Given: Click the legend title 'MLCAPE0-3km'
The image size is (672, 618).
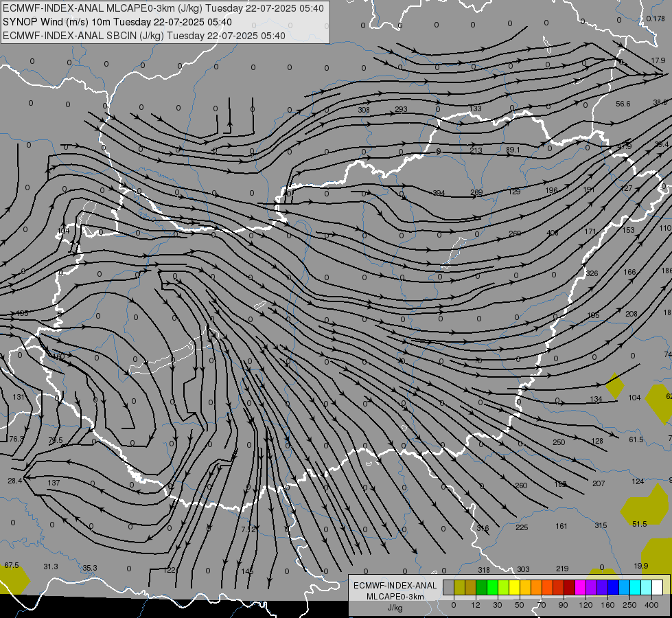Looking at the screenshot, I should click(x=395, y=597).
